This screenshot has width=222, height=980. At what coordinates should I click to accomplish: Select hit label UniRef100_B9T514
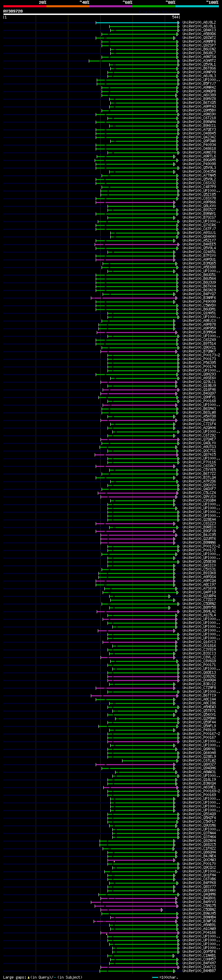coord(199,343)
